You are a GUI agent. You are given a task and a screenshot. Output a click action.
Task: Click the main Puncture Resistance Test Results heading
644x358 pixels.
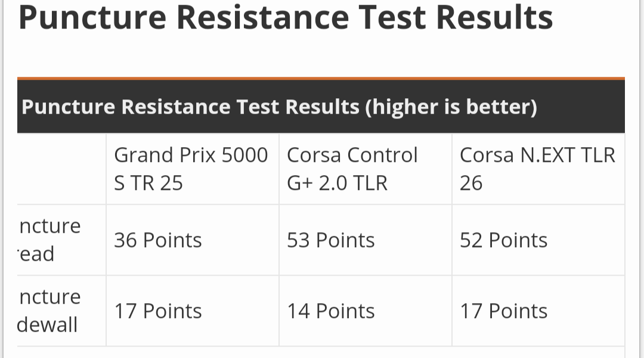(x=286, y=17)
